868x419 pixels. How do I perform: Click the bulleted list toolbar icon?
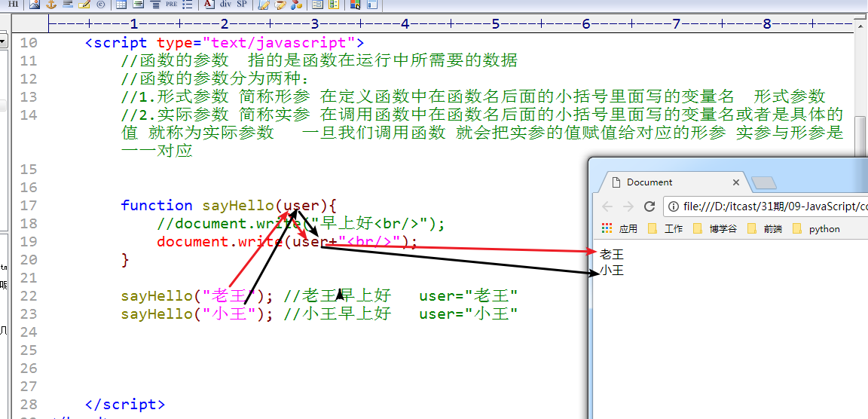[x=188, y=5]
